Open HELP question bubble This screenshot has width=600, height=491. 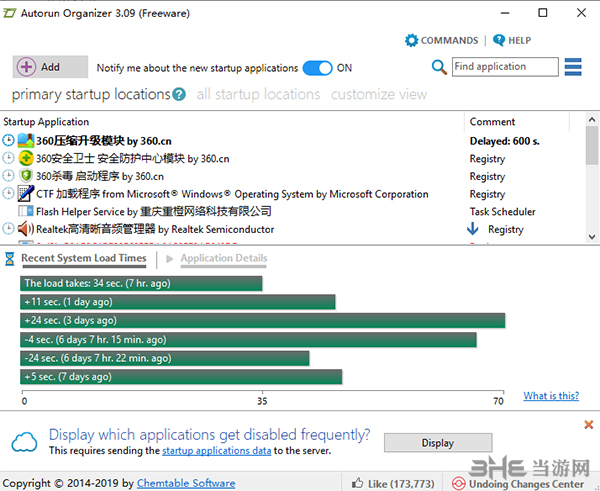(512, 40)
